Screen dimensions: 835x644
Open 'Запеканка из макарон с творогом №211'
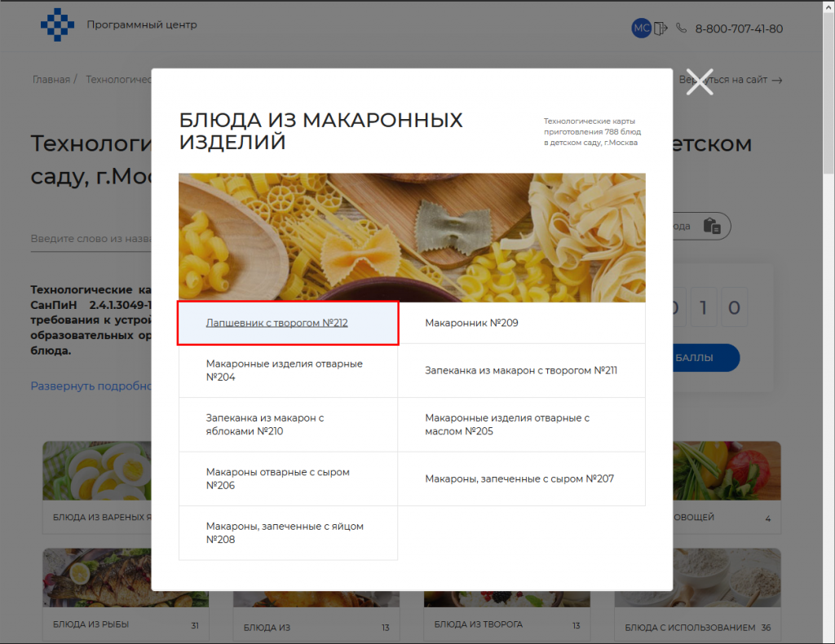[x=520, y=370]
